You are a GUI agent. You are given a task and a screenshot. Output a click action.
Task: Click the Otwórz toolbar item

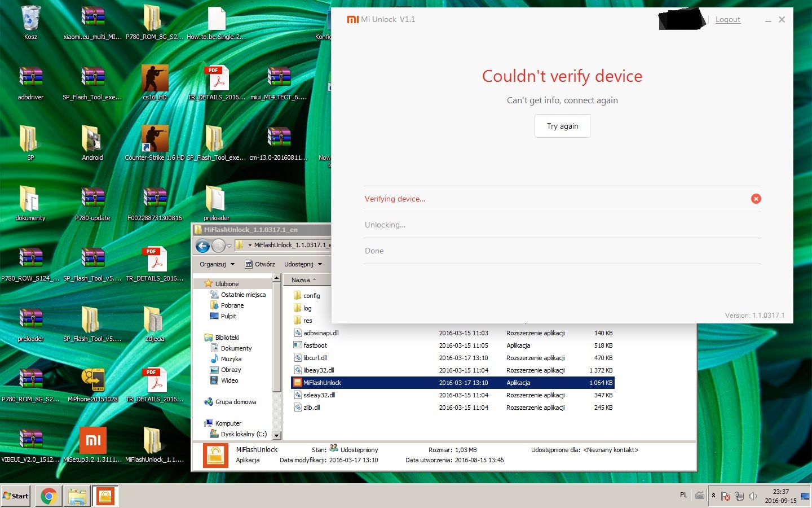(x=260, y=264)
